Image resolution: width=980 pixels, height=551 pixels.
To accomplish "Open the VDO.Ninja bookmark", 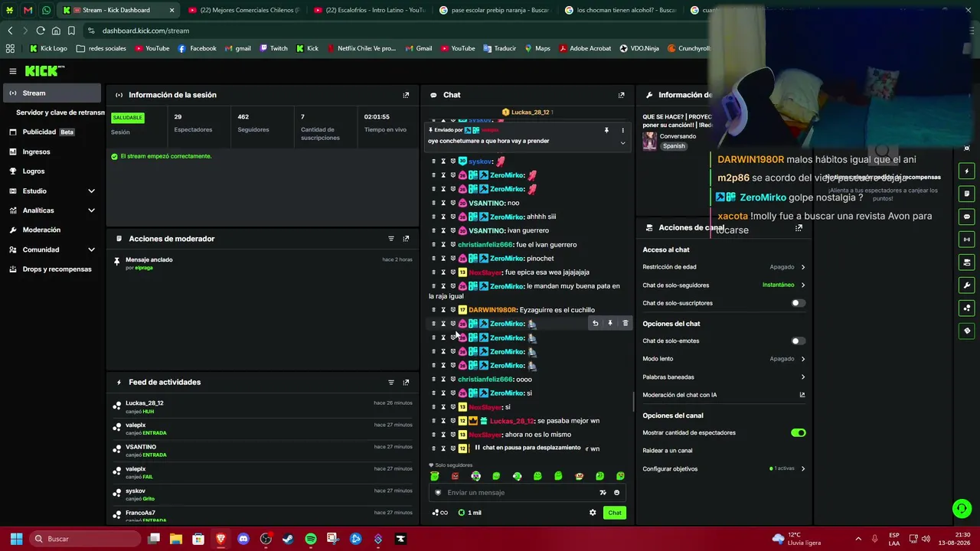I will click(x=639, y=48).
